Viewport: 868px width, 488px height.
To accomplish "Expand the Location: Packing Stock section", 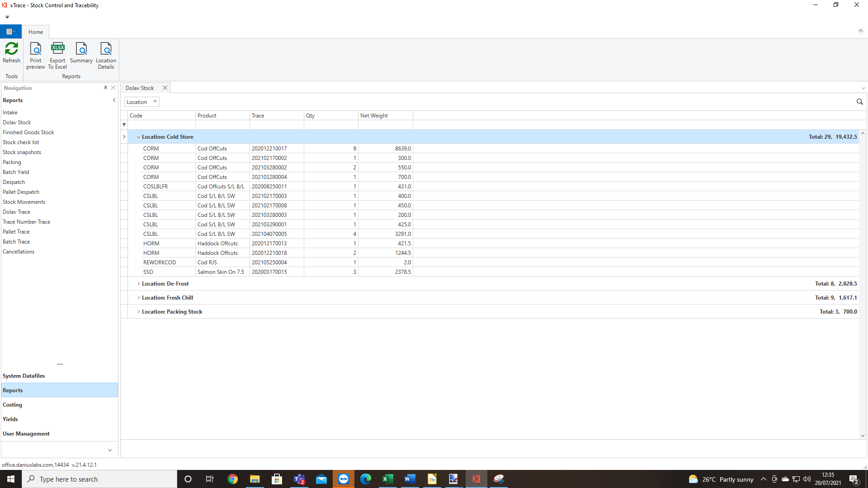I will (138, 312).
